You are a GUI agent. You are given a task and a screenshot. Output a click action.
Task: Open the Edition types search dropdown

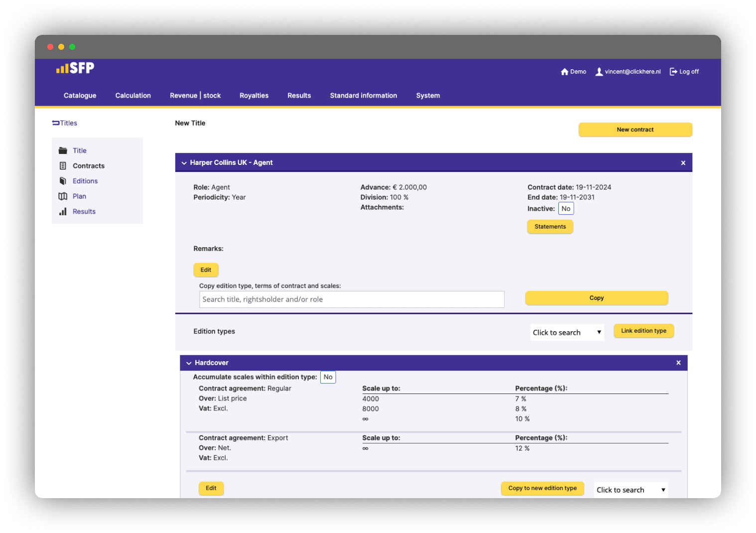point(567,332)
